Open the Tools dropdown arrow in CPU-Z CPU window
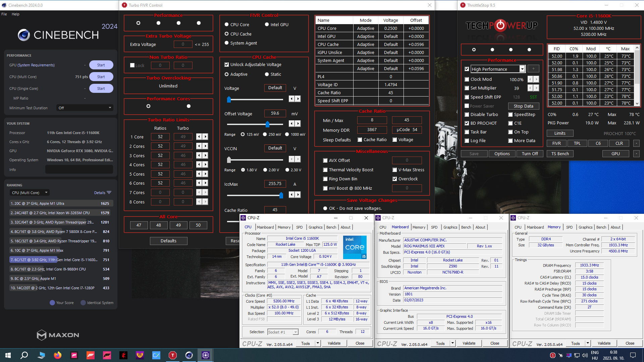Image resolution: width=644 pixels, height=362 pixels. (x=318, y=343)
